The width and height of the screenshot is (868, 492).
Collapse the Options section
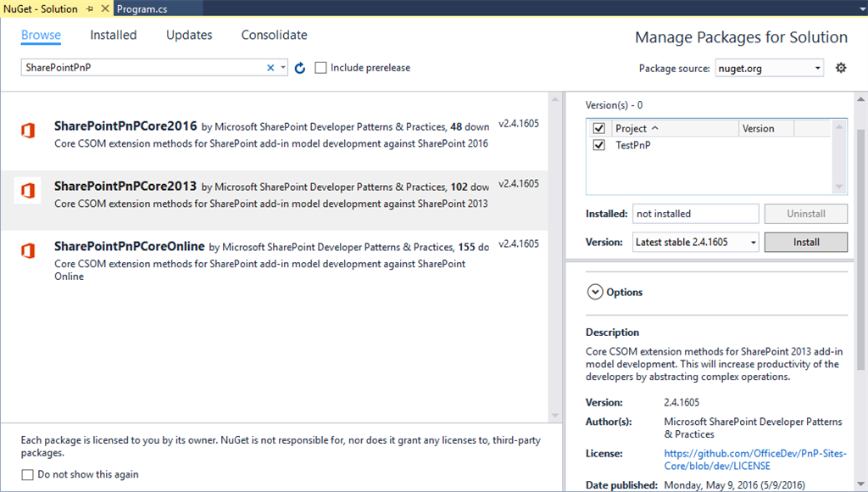click(595, 291)
